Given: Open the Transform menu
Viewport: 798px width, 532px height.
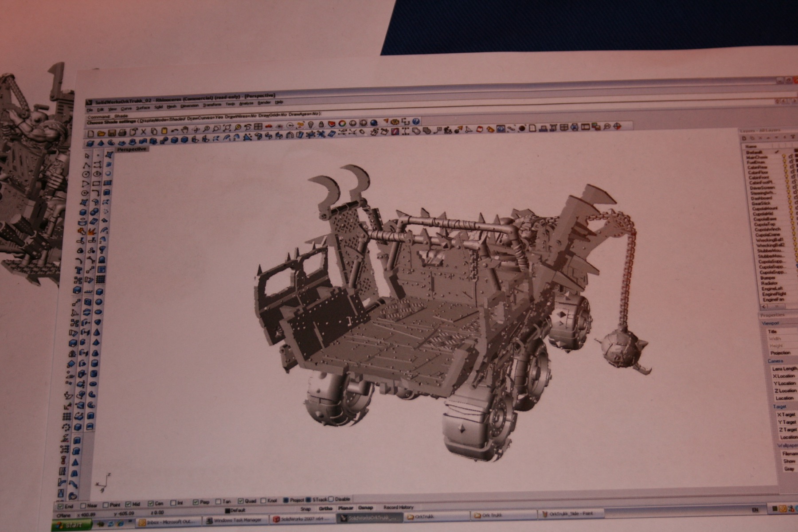Looking at the screenshot, I should tap(212, 105).
